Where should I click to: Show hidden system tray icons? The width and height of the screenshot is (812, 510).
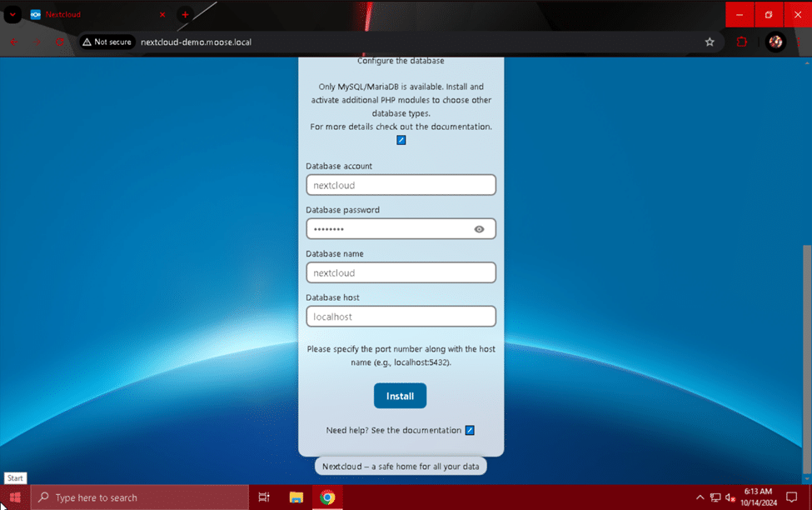click(x=700, y=497)
